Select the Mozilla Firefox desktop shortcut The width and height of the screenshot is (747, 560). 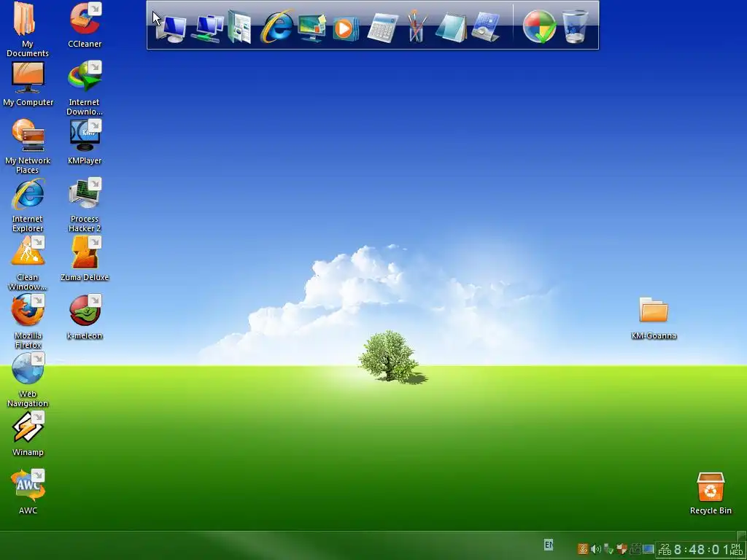pyautogui.click(x=28, y=322)
